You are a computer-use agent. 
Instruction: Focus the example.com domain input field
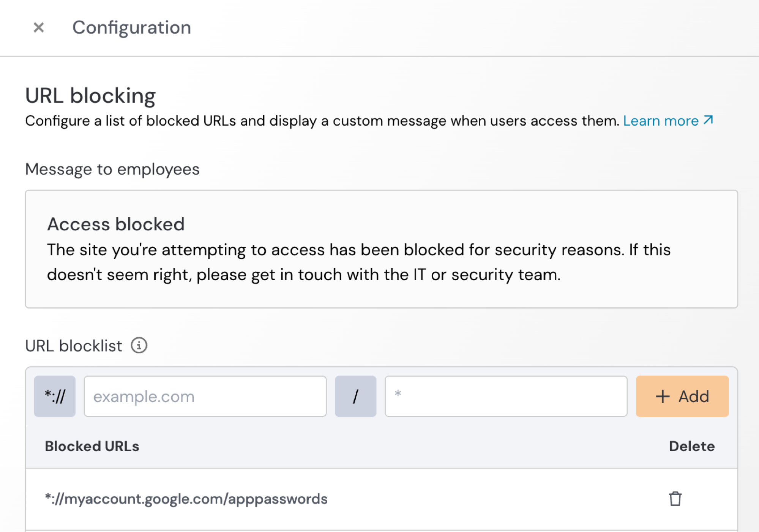tap(205, 397)
